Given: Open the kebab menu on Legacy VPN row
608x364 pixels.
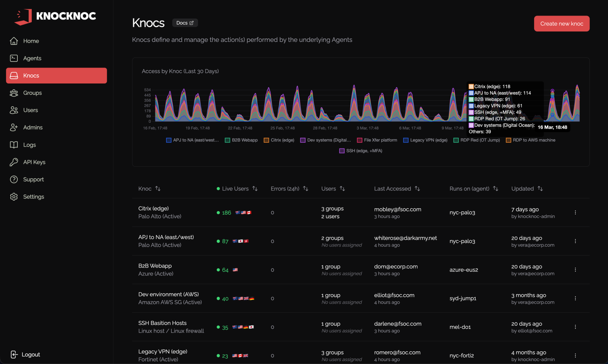Looking at the screenshot, I should pyautogui.click(x=575, y=355).
